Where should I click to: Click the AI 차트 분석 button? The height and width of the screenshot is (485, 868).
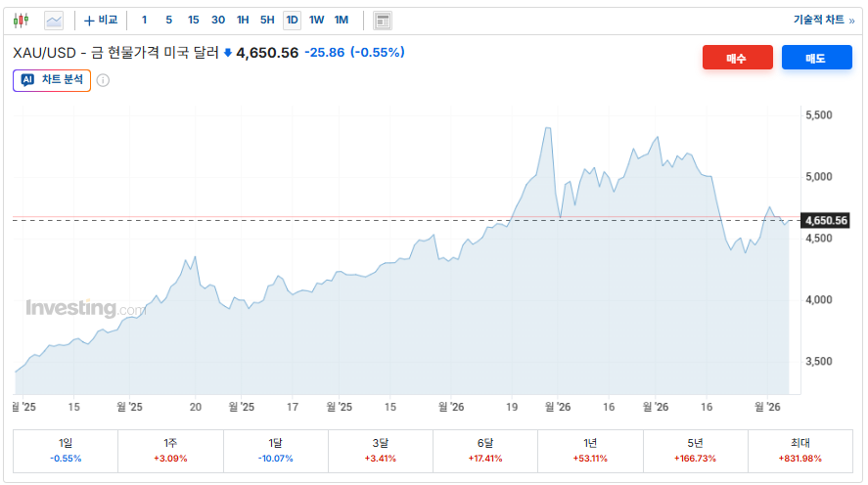52,80
